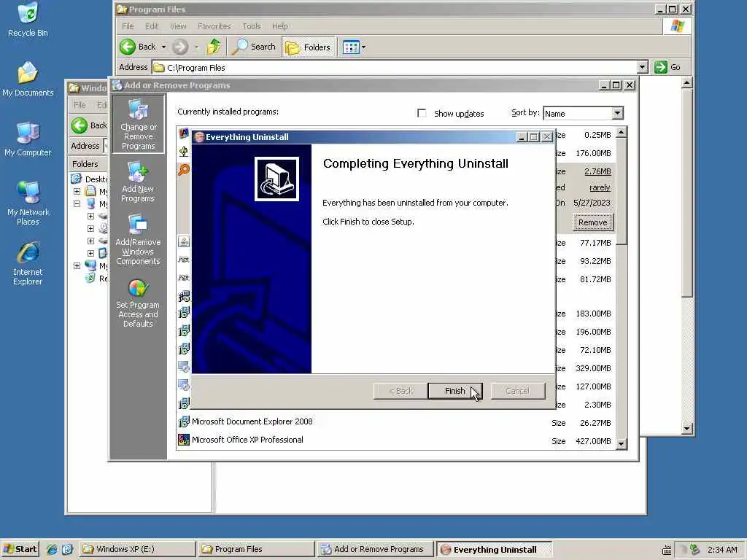Open Back history dropdown arrow in Program Files
This screenshot has width=747, height=560.
pos(163,47)
